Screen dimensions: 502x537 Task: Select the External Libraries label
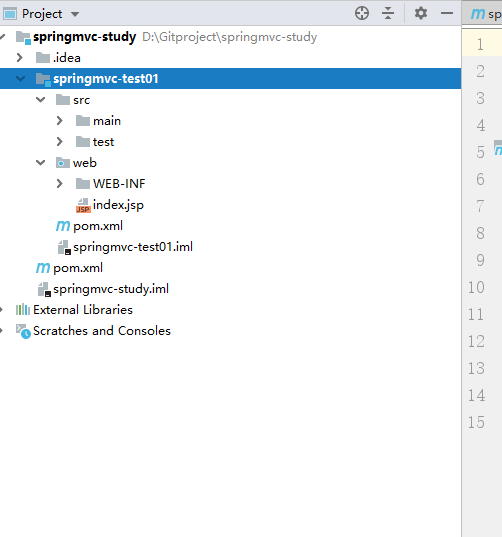83,310
